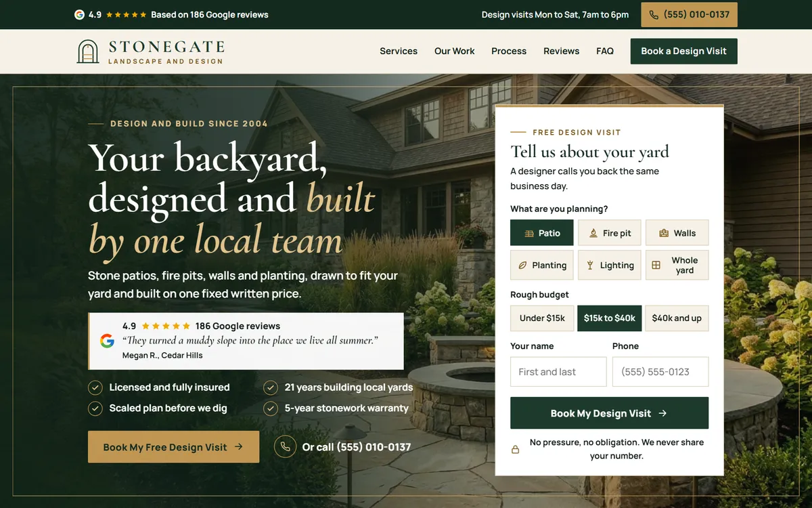Image resolution: width=812 pixels, height=508 pixels.
Task: Call (555) 010-0137 from top bar
Action: (690, 15)
